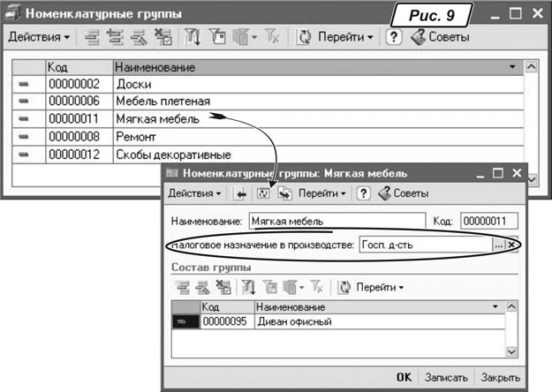Click the first hierarchy icon in Состав группы toolbar
This screenshot has width=552, height=392.
coord(183,288)
